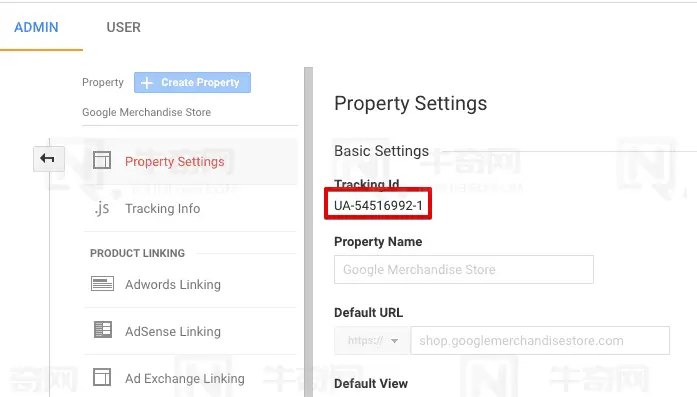Click the Ad Exchange Linking icon
This screenshot has height=397, width=697.
(x=102, y=377)
